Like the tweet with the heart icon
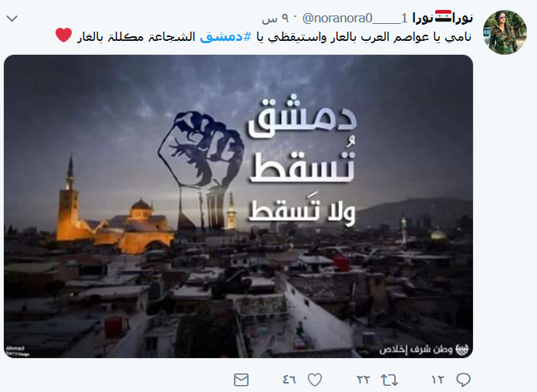This screenshot has height=392, width=537. (x=314, y=380)
